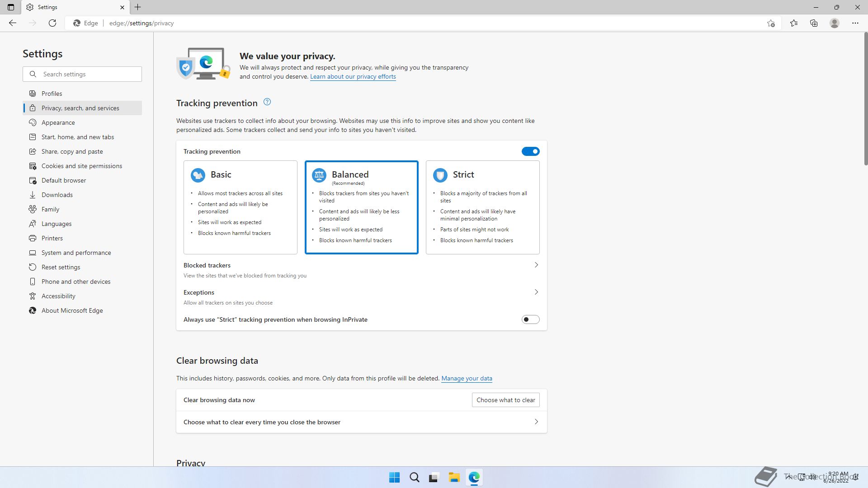The image size is (868, 488).
Task: Open File Explorer from the taskbar
Action: 454,478
